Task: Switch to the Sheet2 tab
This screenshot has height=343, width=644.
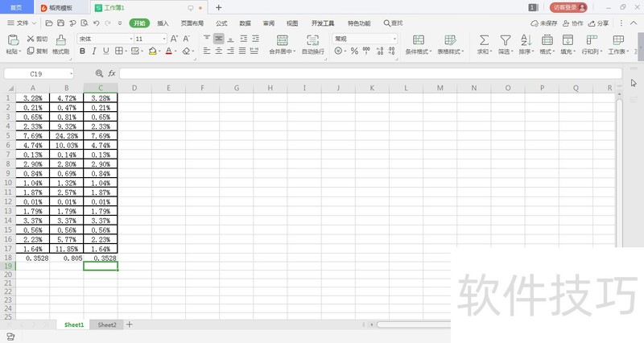Action: pos(107,324)
